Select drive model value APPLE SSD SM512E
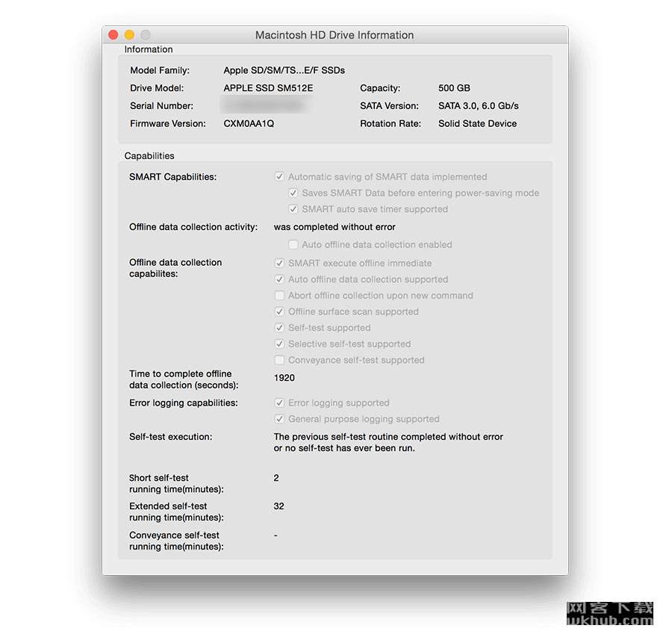The height and width of the screenshot is (640, 672). click(x=268, y=88)
